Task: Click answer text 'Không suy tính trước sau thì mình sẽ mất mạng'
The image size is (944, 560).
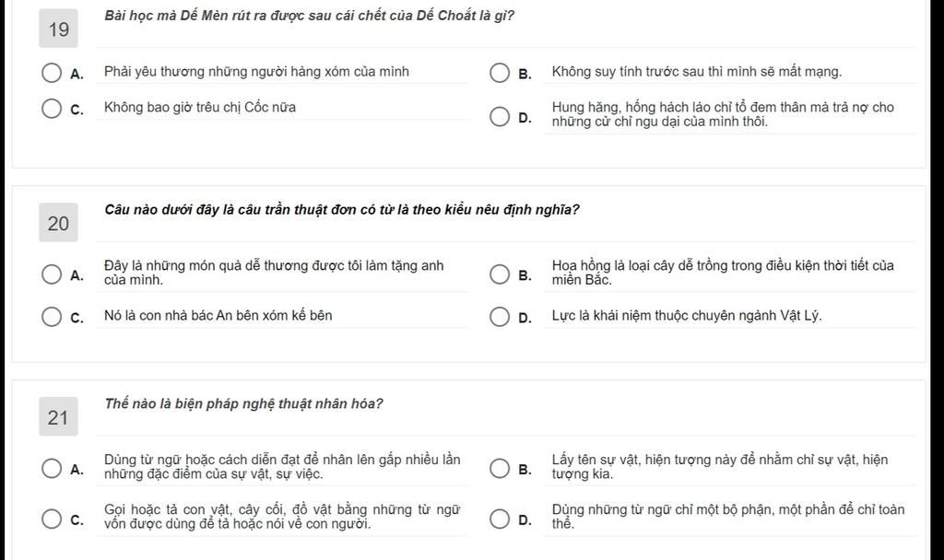Action: pyautogui.click(x=697, y=72)
